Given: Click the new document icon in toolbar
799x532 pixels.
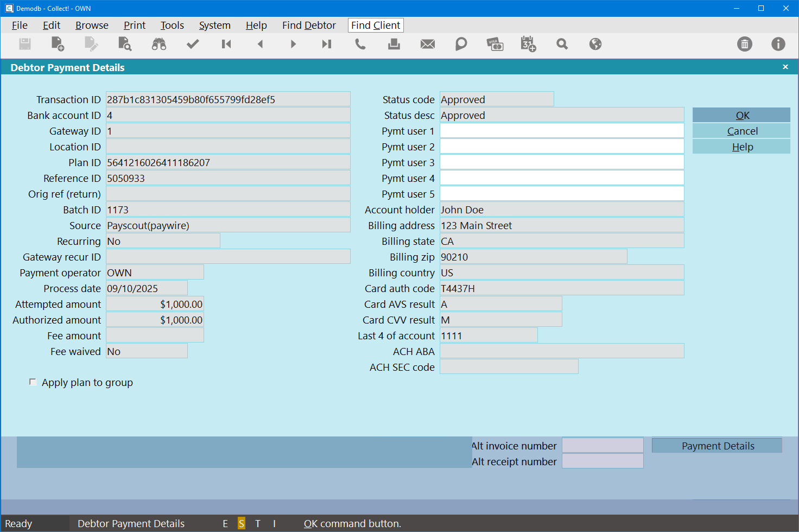Looking at the screenshot, I should [58, 45].
